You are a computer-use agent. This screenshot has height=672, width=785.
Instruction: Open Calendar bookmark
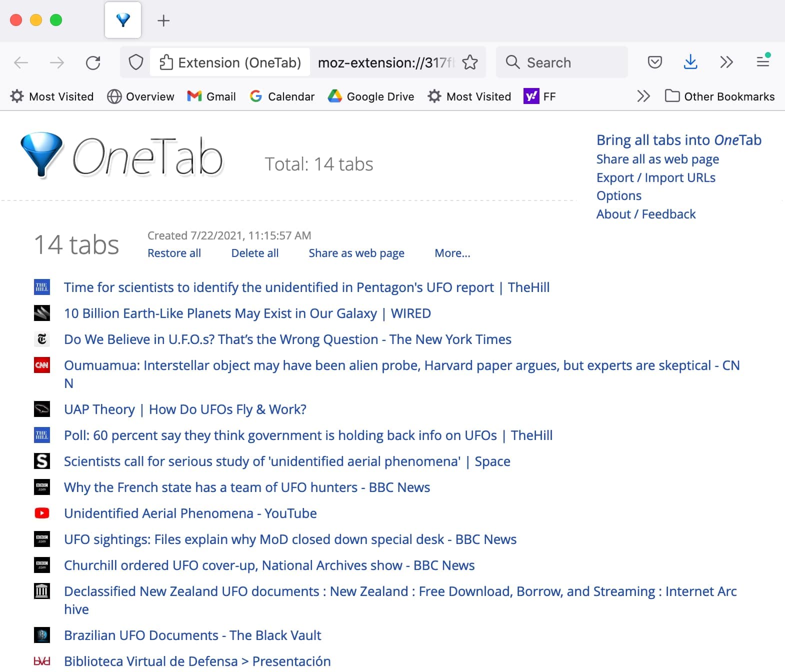(282, 96)
